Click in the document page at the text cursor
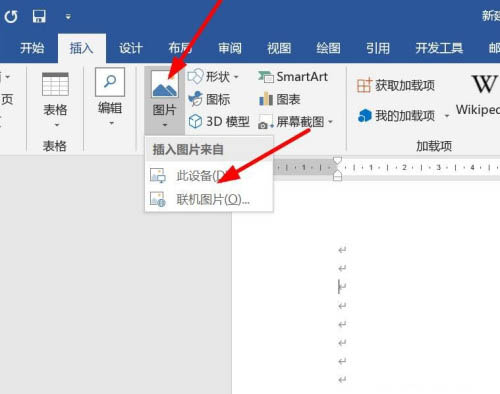The image size is (500, 394). [339, 287]
